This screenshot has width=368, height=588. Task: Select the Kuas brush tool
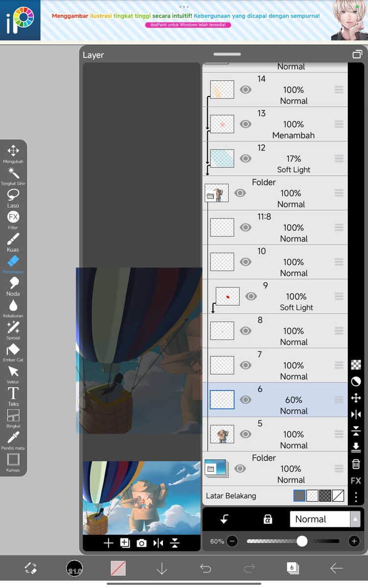[x=13, y=242]
